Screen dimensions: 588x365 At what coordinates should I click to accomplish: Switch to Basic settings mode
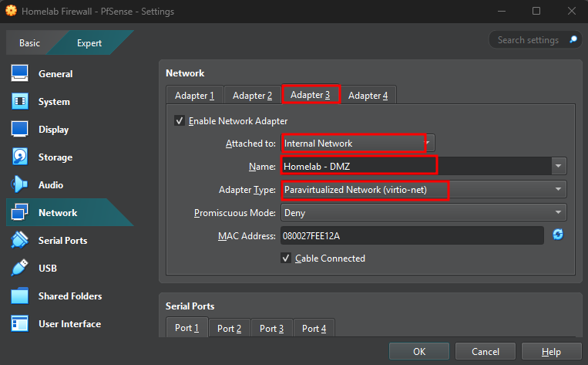point(29,42)
